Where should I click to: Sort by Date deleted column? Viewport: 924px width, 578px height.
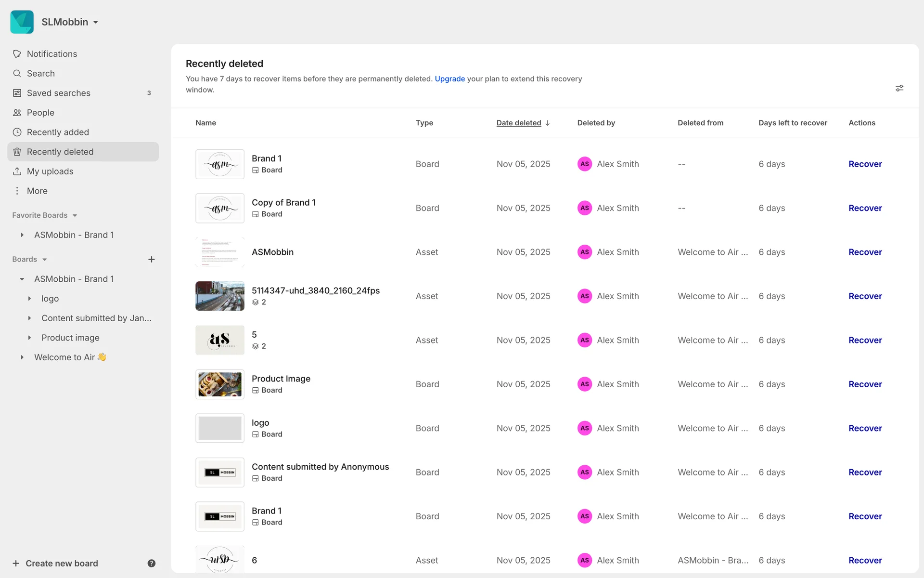coord(519,123)
